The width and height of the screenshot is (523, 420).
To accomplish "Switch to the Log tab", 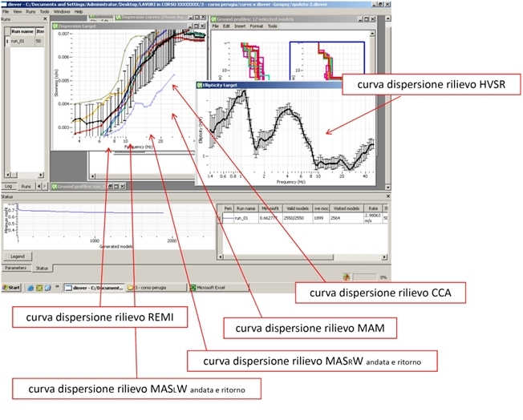I will click(x=9, y=186).
